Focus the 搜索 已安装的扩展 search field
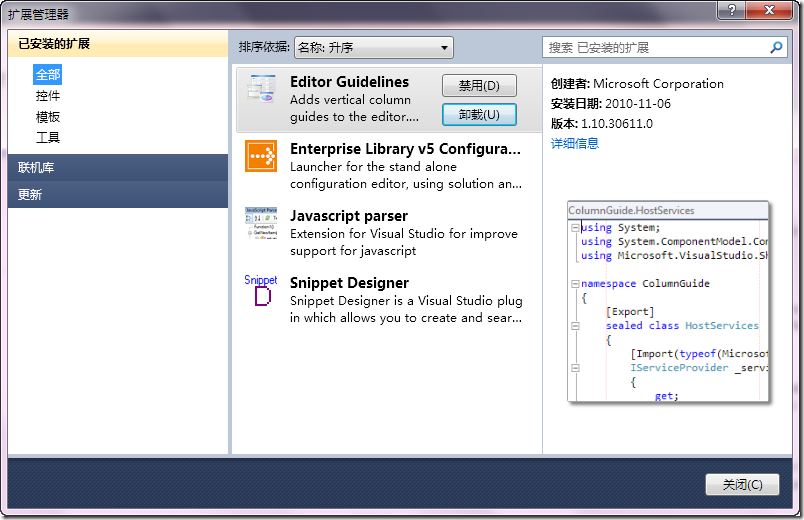This screenshot has height=520, width=804. (655, 47)
